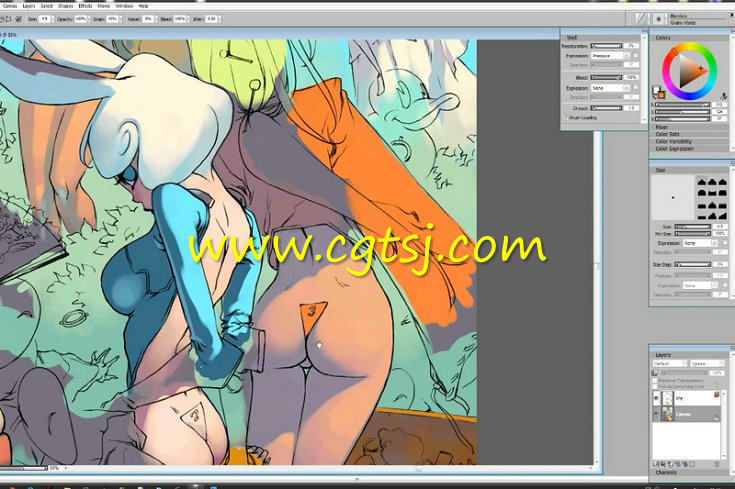Screen dimensions: 735x489
Task: Expand the Color Sets panel
Action: pos(691,134)
